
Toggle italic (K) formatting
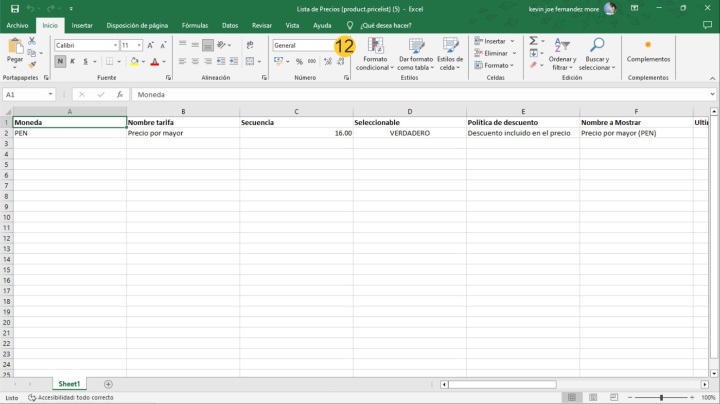pyautogui.click(x=73, y=62)
